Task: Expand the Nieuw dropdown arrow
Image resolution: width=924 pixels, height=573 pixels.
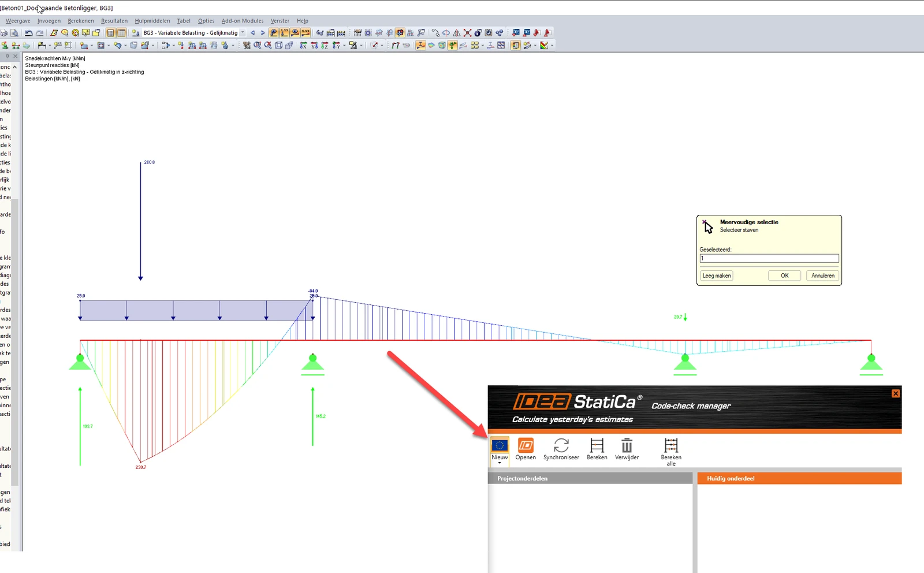Action: [500, 463]
